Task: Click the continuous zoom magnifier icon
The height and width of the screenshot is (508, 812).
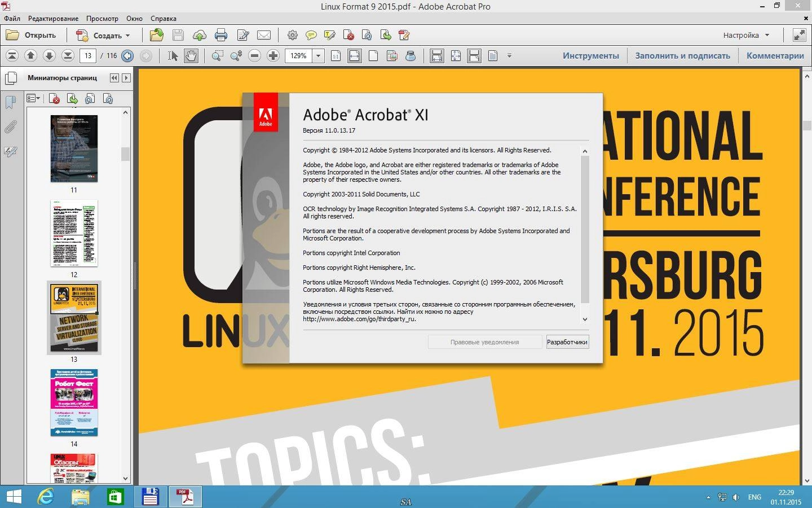Action: coord(236,55)
